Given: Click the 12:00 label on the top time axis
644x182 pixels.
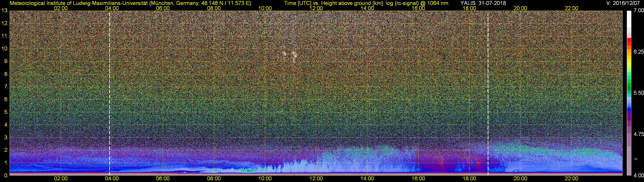Looking at the screenshot, I should tap(316, 8).
